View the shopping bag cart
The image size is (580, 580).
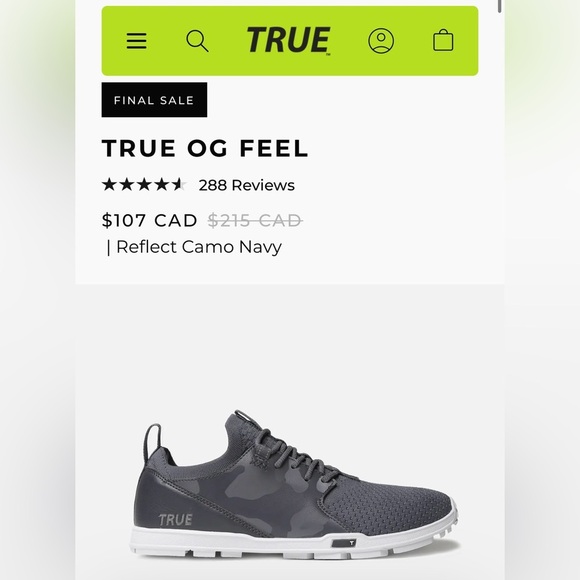pos(443,40)
